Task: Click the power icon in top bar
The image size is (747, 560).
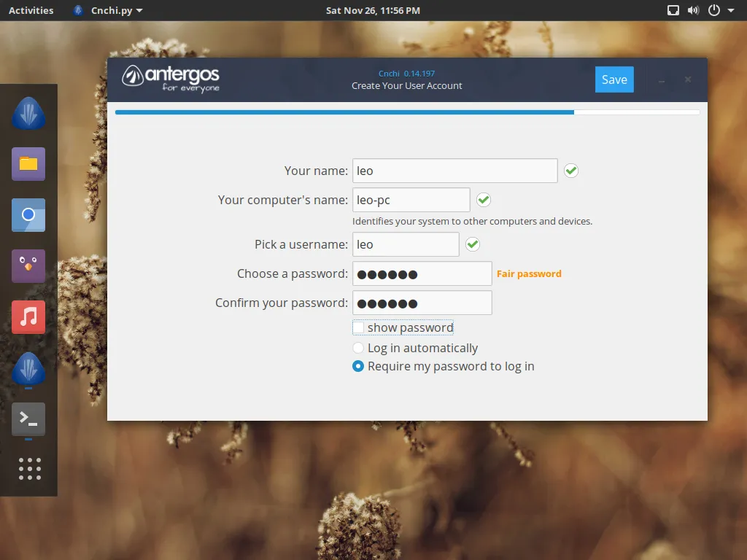Action: point(713,10)
